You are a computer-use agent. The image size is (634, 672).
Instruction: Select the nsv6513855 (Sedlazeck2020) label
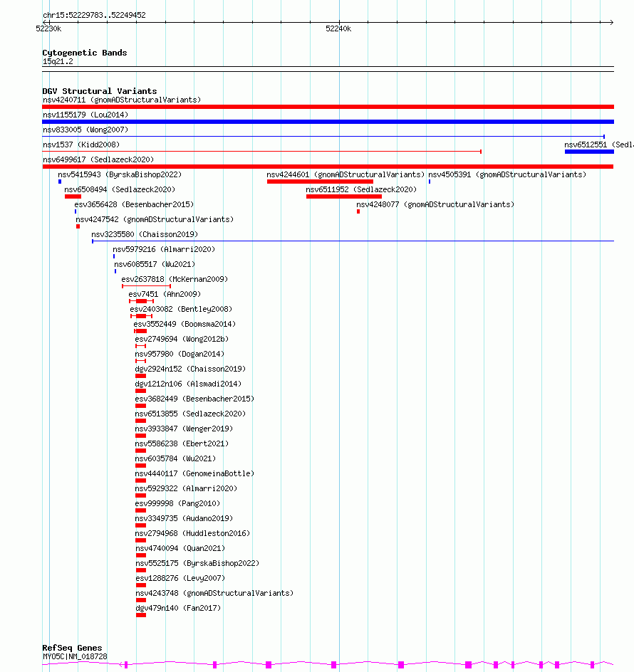point(190,414)
